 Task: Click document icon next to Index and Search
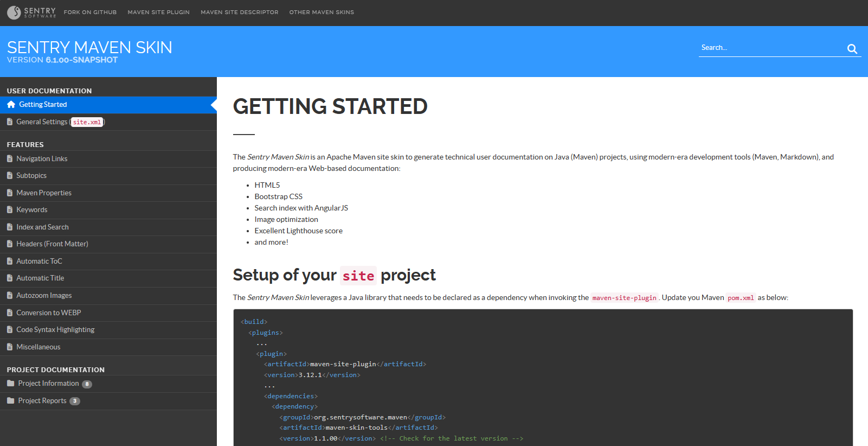[x=10, y=227]
